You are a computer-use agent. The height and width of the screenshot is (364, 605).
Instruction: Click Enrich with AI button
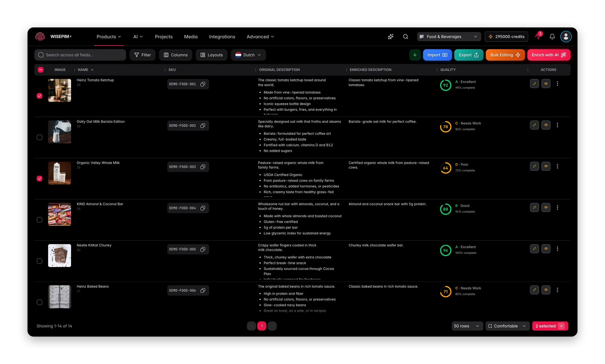(x=549, y=55)
